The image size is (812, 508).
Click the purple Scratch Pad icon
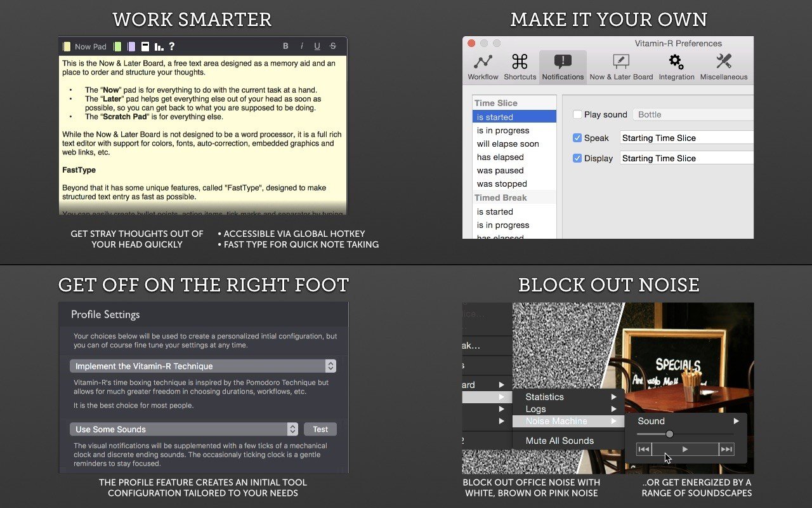tap(131, 46)
